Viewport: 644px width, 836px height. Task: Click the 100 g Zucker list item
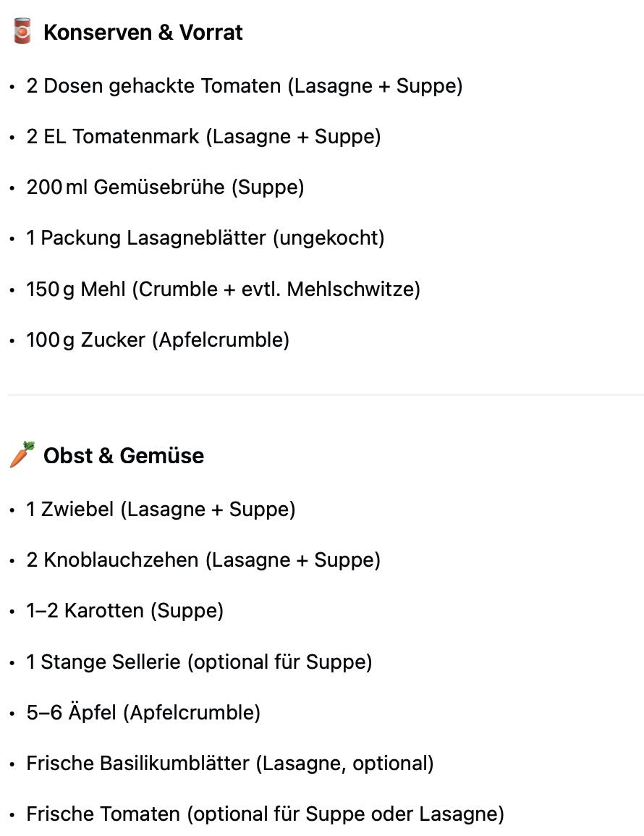pyautogui.click(x=158, y=339)
